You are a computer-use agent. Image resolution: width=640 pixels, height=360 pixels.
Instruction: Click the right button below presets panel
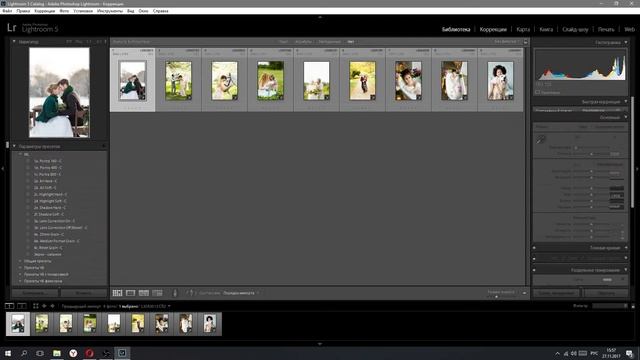[x=84, y=293]
